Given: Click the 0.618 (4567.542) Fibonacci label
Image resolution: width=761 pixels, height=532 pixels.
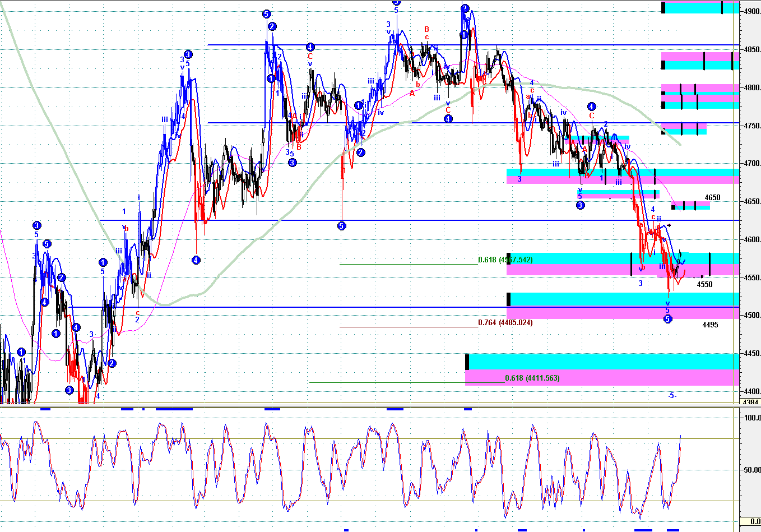Looking at the screenshot, I should coord(505,260).
